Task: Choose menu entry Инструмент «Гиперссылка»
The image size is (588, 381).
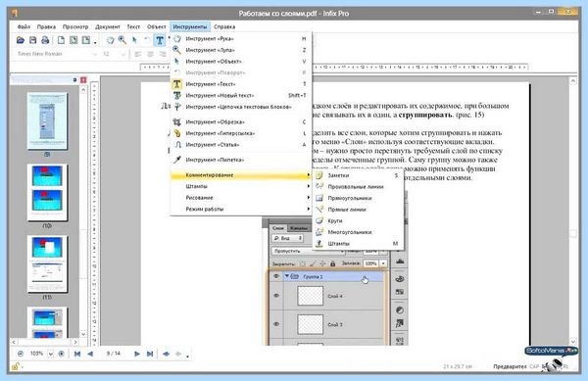Action: [x=241, y=133]
